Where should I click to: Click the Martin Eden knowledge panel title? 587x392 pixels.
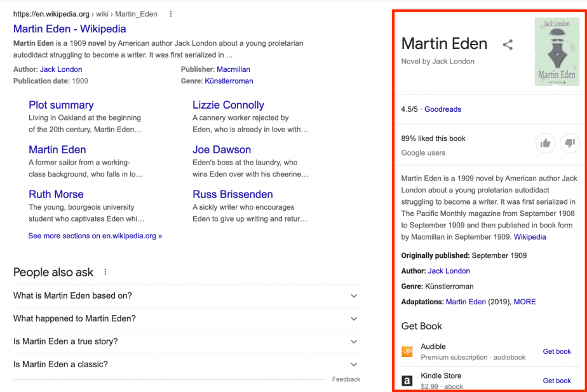point(444,44)
